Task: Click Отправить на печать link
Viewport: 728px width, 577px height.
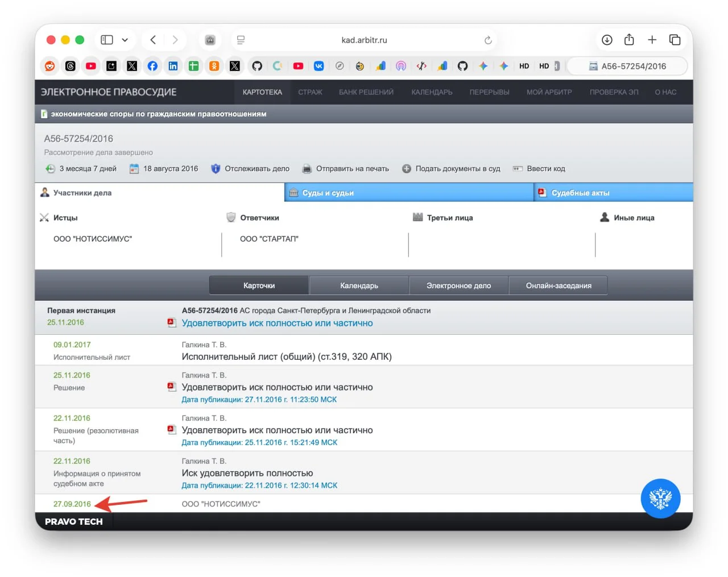Action: coord(352,169)
